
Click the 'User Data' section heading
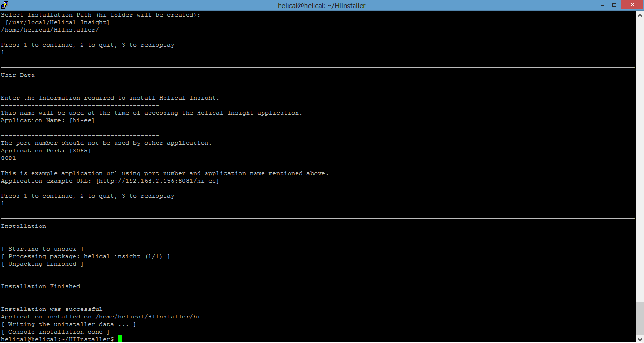(18, 75)
